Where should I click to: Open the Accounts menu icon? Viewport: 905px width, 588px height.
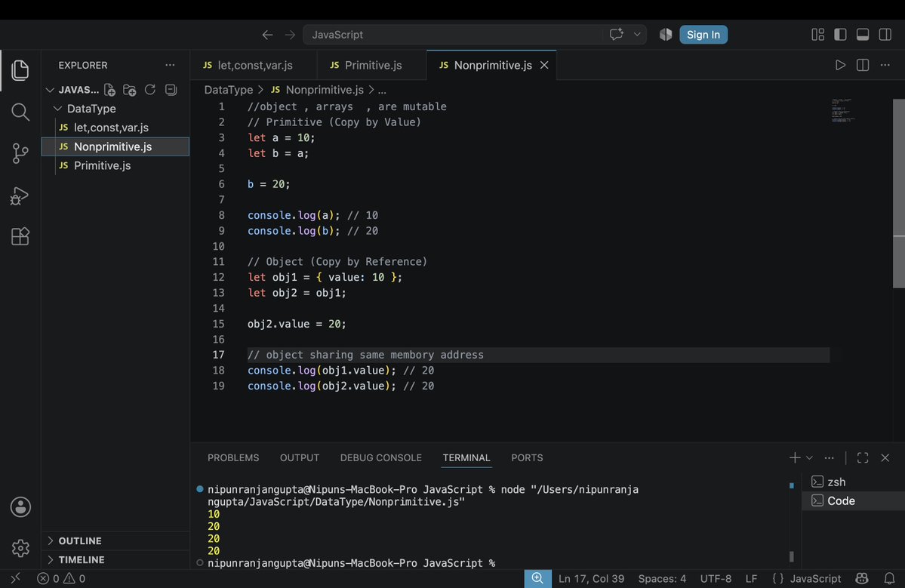point(20,507)
